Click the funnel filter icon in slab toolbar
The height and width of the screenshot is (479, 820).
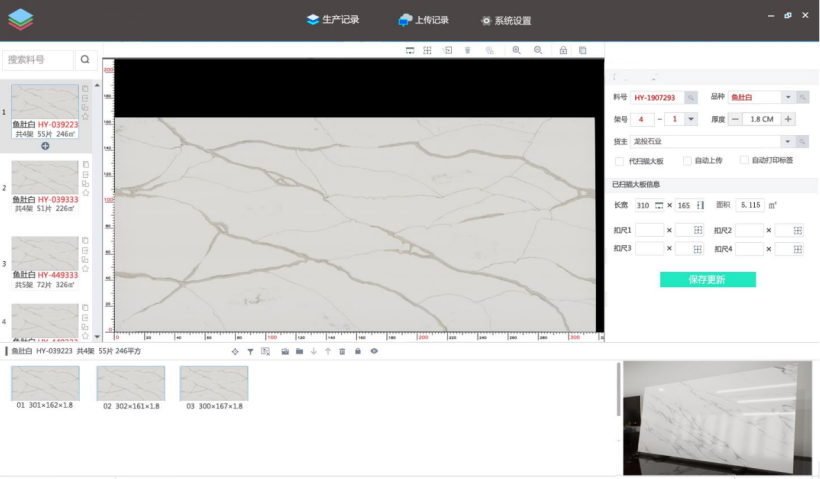coord(250,351)
